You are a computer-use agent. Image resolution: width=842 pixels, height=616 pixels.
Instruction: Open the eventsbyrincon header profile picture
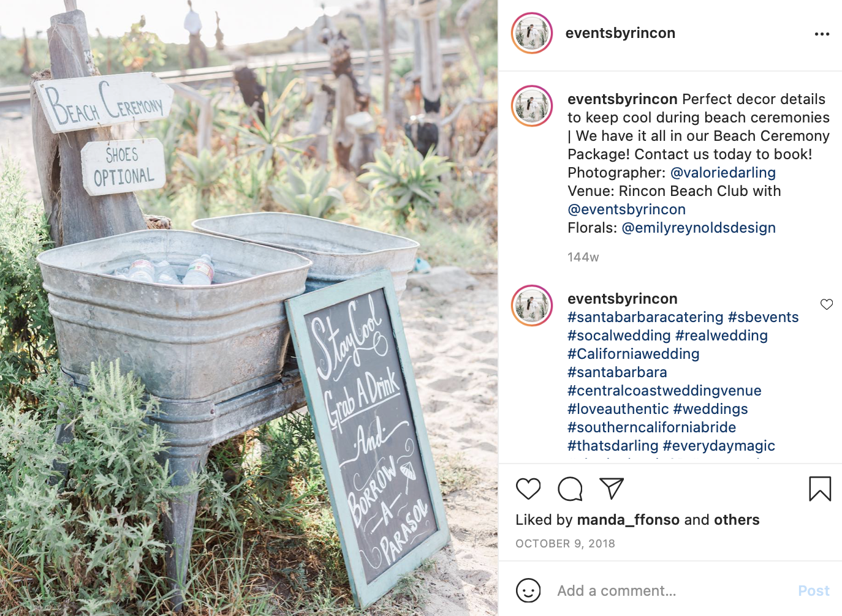[x=532, y=33]
